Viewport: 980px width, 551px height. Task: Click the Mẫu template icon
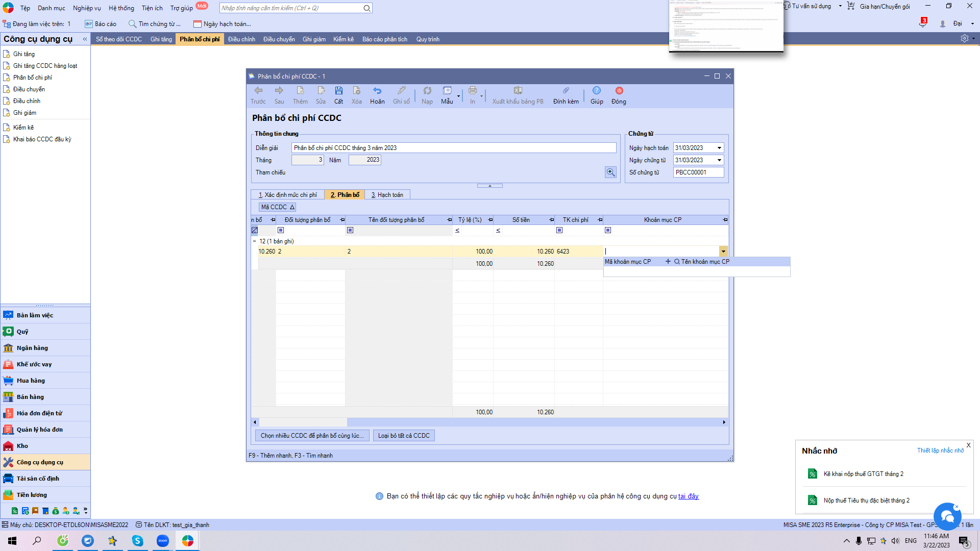pos(447,91)
